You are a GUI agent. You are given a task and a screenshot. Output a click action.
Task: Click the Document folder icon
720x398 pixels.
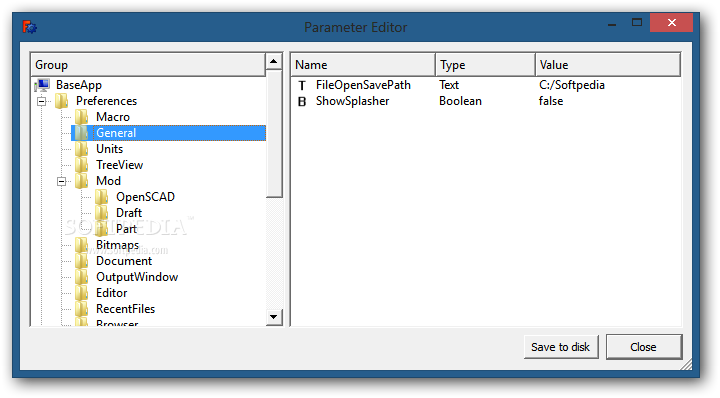point(82,261)
